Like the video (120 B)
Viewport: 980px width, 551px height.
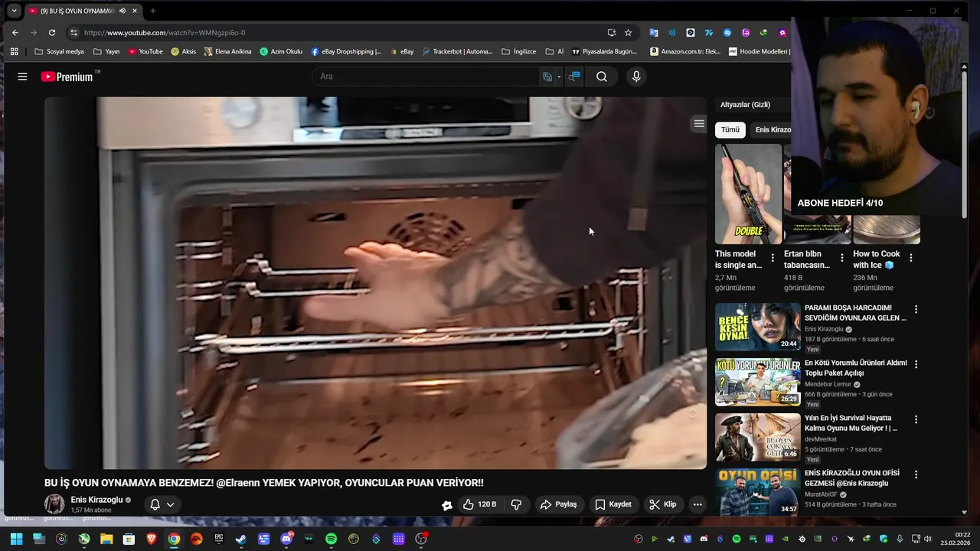click(480, 504)
